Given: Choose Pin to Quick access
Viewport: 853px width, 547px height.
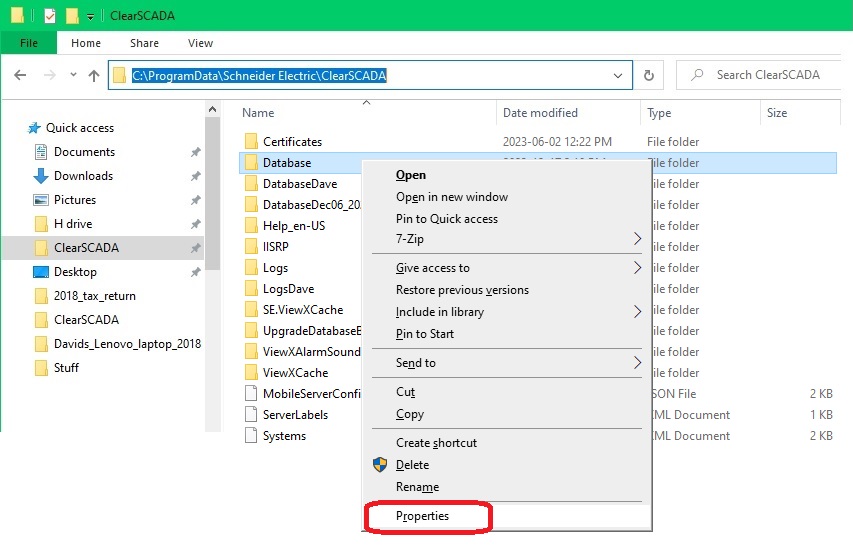Looking at the screenshot, I should pos(447,219).
